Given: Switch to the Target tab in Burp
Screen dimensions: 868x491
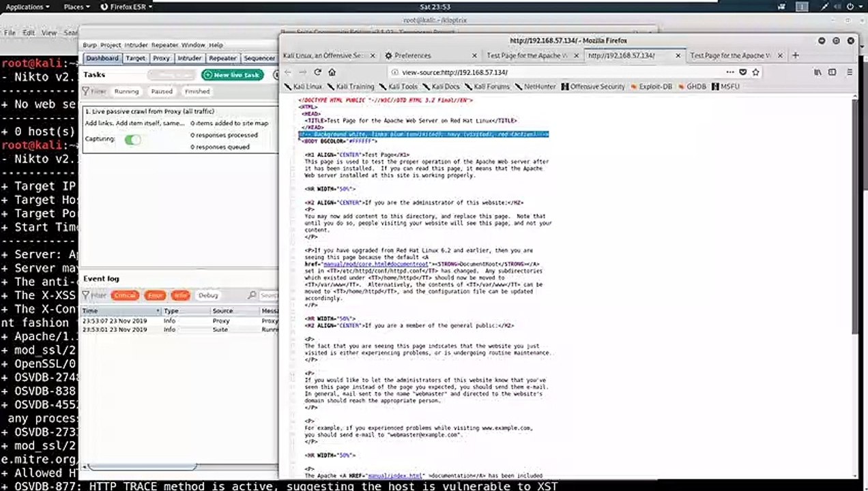Looking at the screenshot, I should coord(135,59).
